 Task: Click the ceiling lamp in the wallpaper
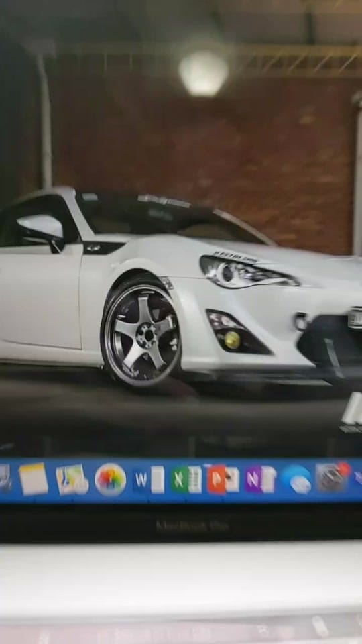[204, 73]
